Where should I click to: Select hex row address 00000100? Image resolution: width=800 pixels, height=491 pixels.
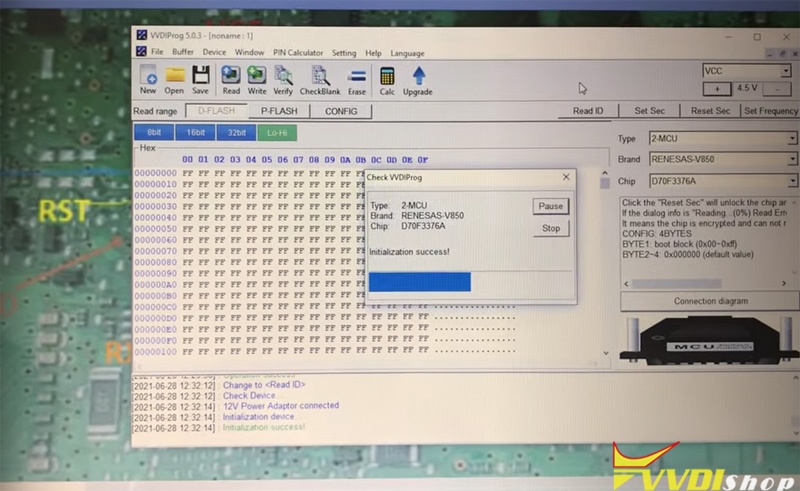click(156, 352)
